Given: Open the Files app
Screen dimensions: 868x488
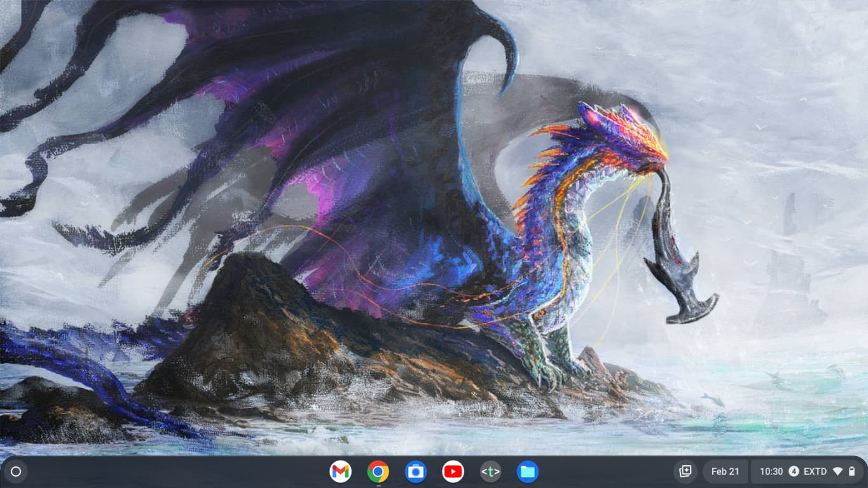Looking at the screenshot, I should (528, 471).
